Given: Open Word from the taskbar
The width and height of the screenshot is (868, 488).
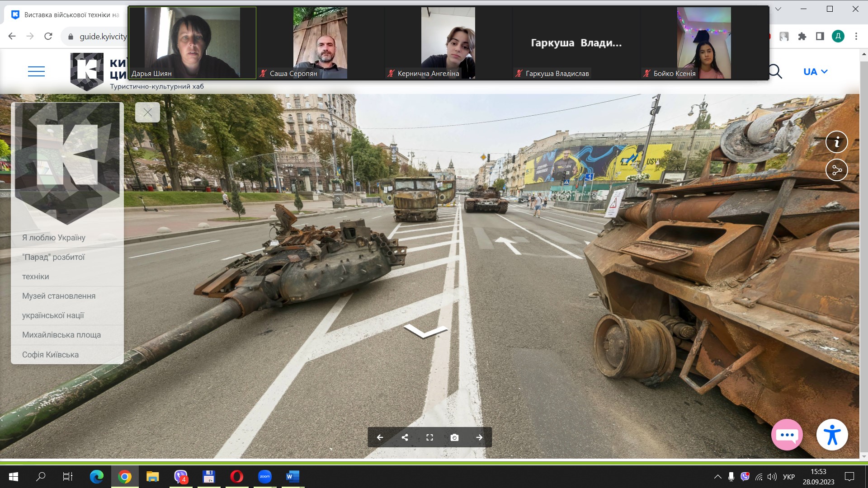Looking at the screenshot, I should coord(292,476).
